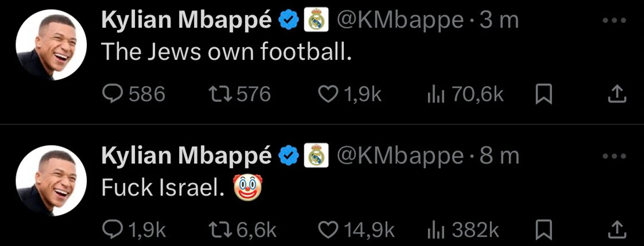
Task: Share the tweet posted 8 m ago
Action: (617, 230)
